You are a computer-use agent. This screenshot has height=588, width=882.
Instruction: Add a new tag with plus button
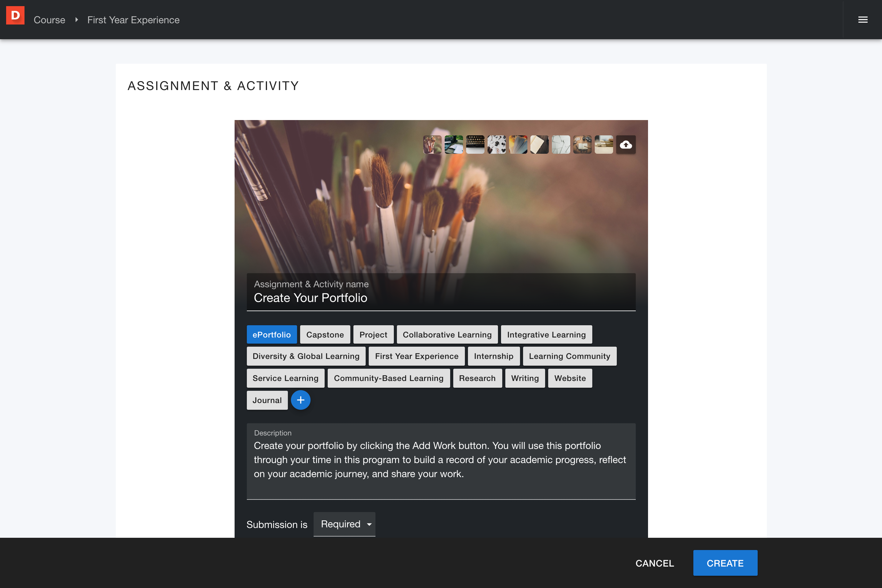pos(300,400)
